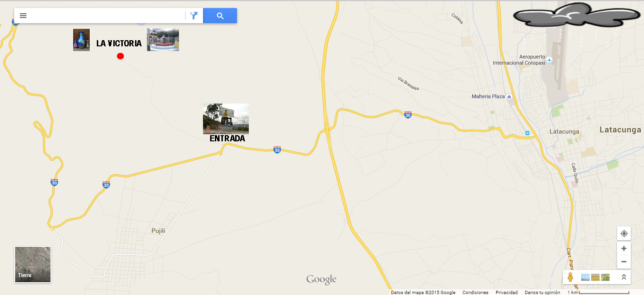The image size is (644, 295).
Task: Open the Condiciones link in footer
Action: coord(475,292)
